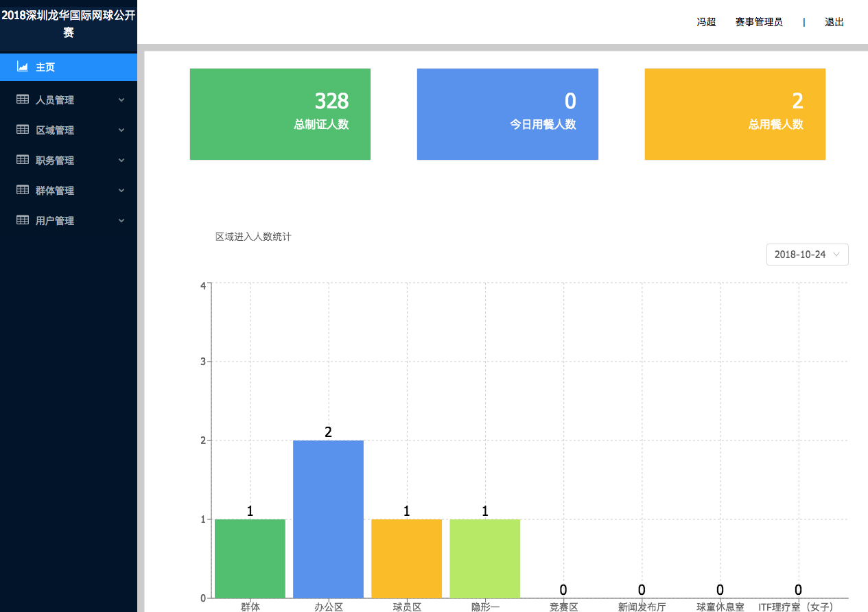Viewport: 868px width, 612px height.
Task: Click the blue 办公区 bar in chart
Action: (x=328, y=519)
